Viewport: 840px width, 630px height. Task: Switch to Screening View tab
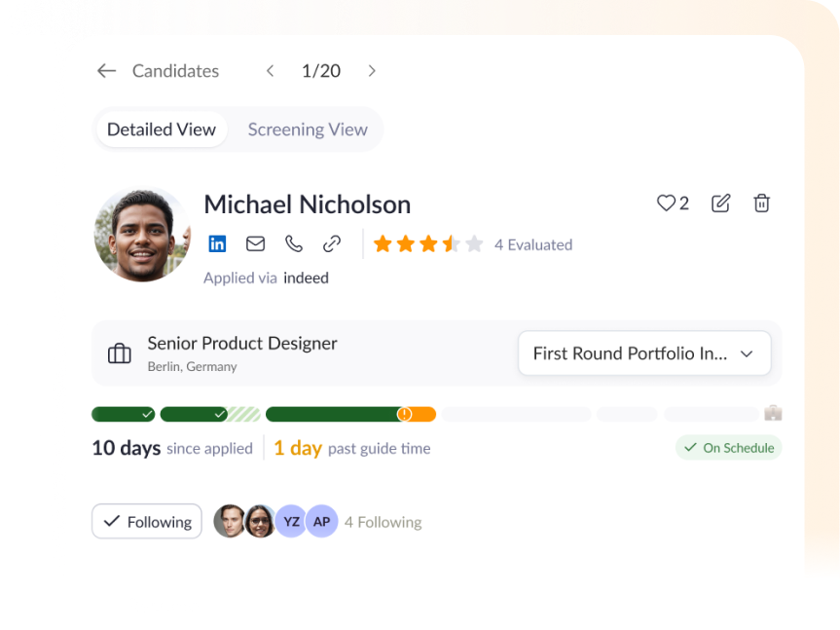(308, 130)
